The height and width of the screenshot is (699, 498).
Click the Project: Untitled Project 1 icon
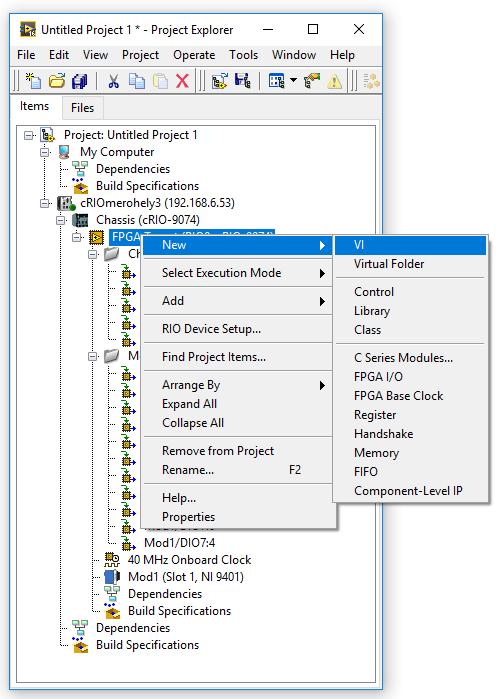tap(48, 135)
